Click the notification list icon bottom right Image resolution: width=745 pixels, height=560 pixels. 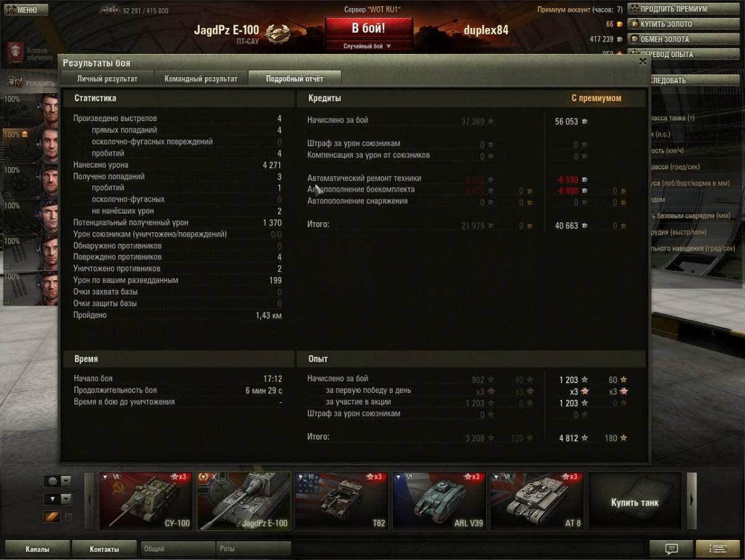tap(718, 549)
